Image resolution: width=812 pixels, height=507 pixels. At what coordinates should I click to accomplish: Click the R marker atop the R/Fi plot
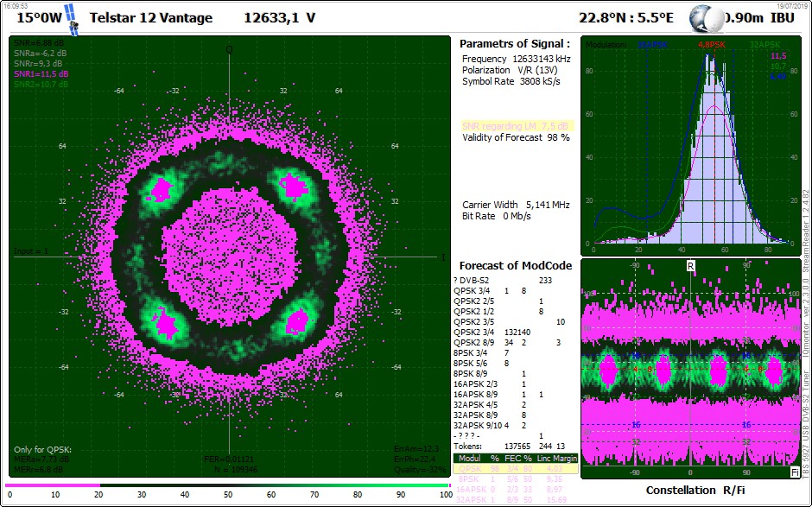(690, 266)
